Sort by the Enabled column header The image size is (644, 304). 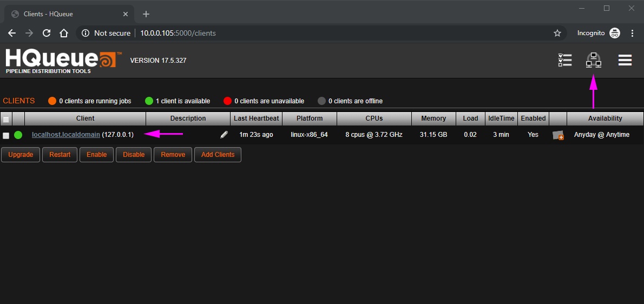pyautogui.click(x=533, y=118)
